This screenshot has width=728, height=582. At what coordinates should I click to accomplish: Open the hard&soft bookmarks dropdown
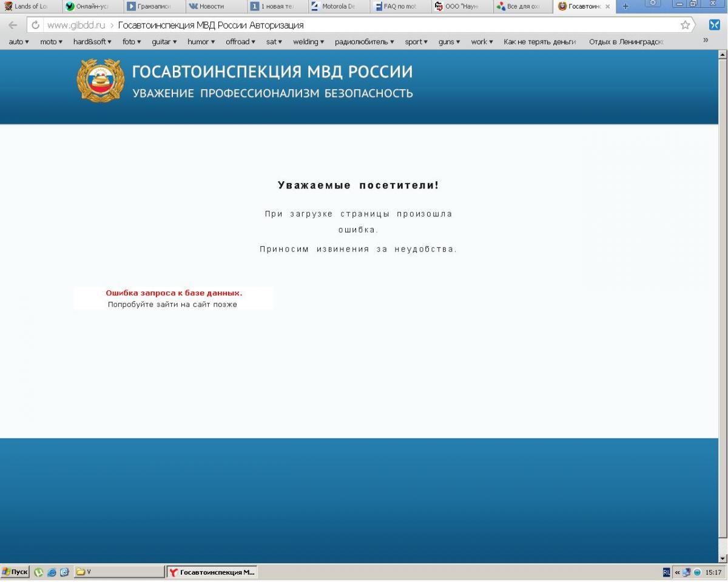[92, 42]
